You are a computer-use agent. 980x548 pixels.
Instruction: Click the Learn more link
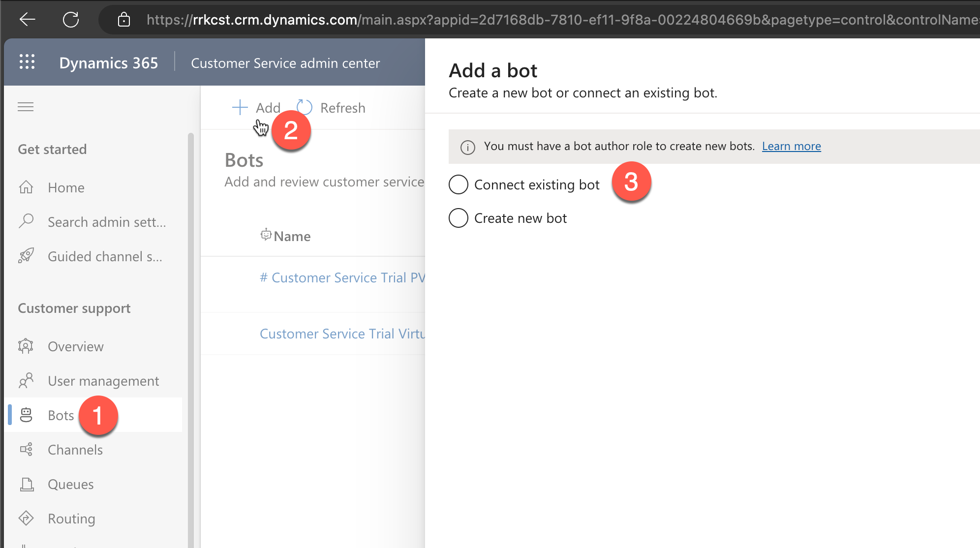coord(791,146)
